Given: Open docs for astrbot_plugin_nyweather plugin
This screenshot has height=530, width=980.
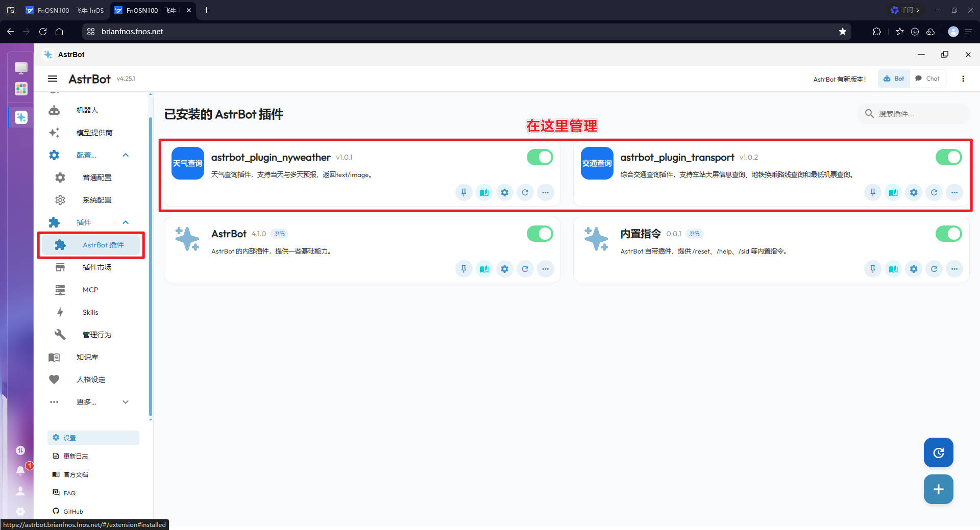Looking at the screenshot, I should point(484,192).
